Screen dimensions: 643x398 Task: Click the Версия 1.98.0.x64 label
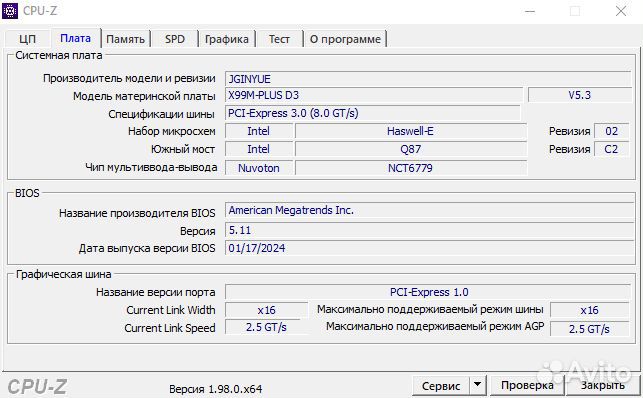[216, 389]
